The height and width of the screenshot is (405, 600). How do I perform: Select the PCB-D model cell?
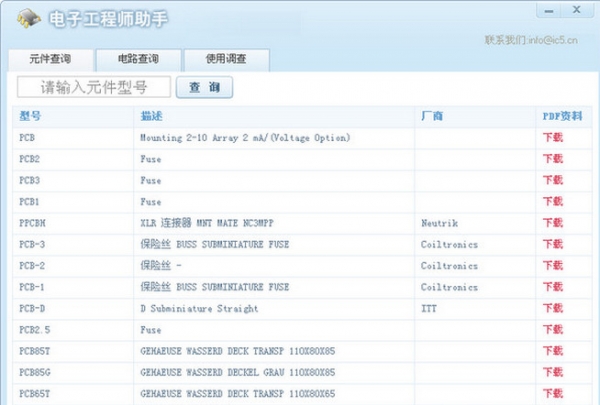point(32,309)
